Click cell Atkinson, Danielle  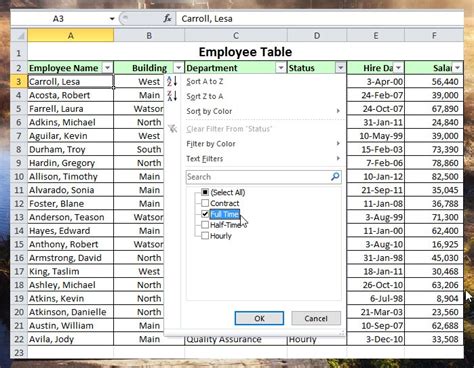click(71, 312)
